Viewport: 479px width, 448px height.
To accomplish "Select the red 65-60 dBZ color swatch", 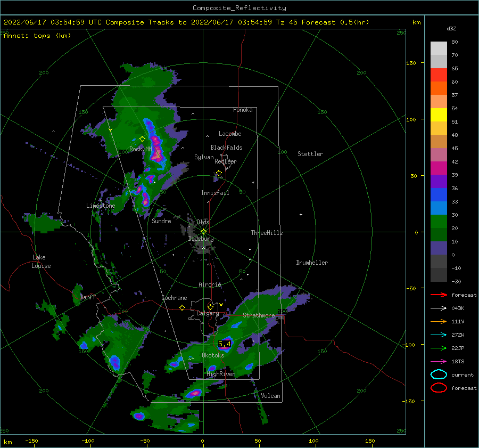I will (439, 75).
